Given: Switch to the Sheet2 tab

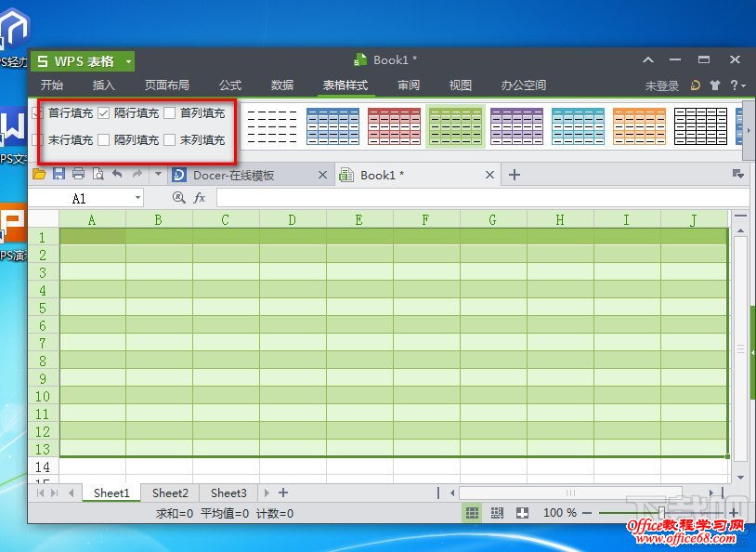Looking at the screenshot, I should [170, 493].
